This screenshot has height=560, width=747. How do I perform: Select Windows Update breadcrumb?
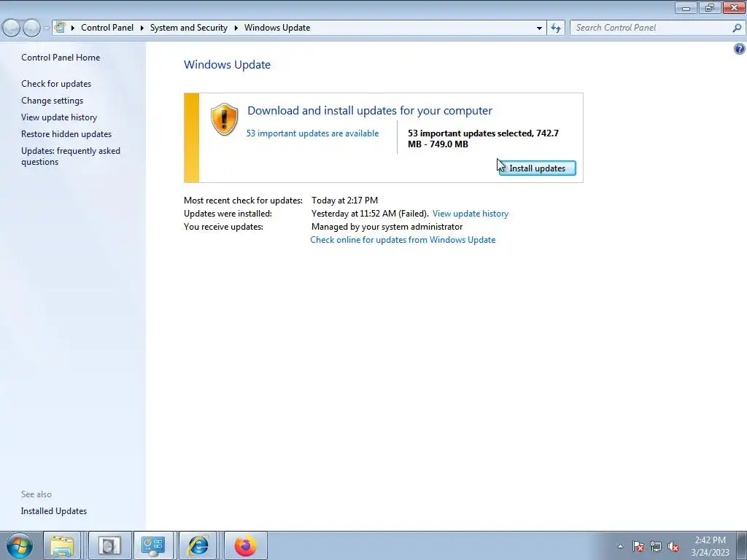[277, 28]
